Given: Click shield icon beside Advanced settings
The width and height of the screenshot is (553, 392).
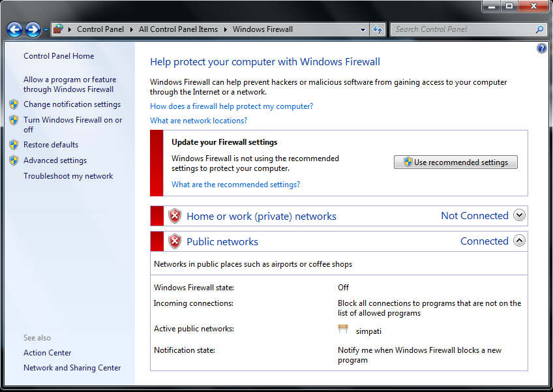Looking at the screenshot, I should pos(14,160).
